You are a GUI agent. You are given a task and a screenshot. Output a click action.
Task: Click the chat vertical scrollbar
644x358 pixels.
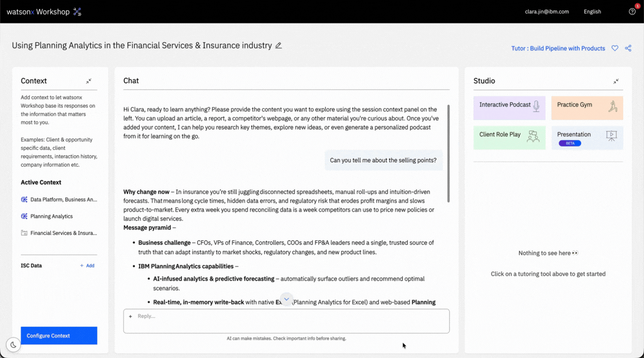[449, 153]
